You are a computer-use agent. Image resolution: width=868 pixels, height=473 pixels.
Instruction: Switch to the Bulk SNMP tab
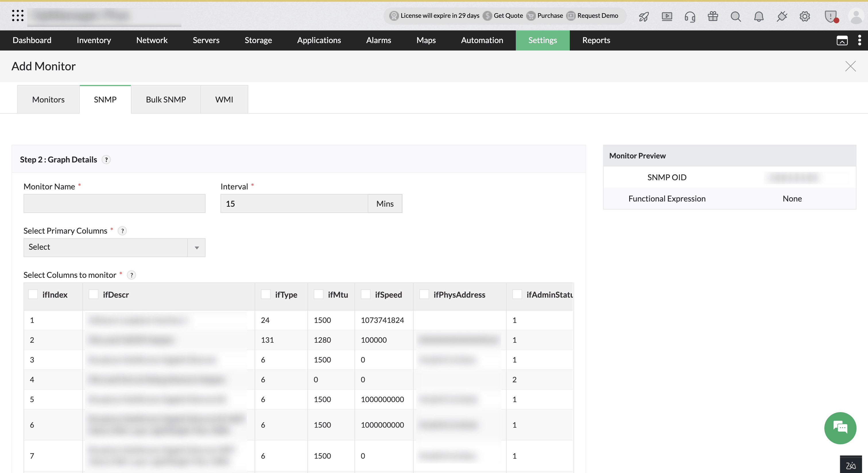pyautogui.click(x=166, y=99)
